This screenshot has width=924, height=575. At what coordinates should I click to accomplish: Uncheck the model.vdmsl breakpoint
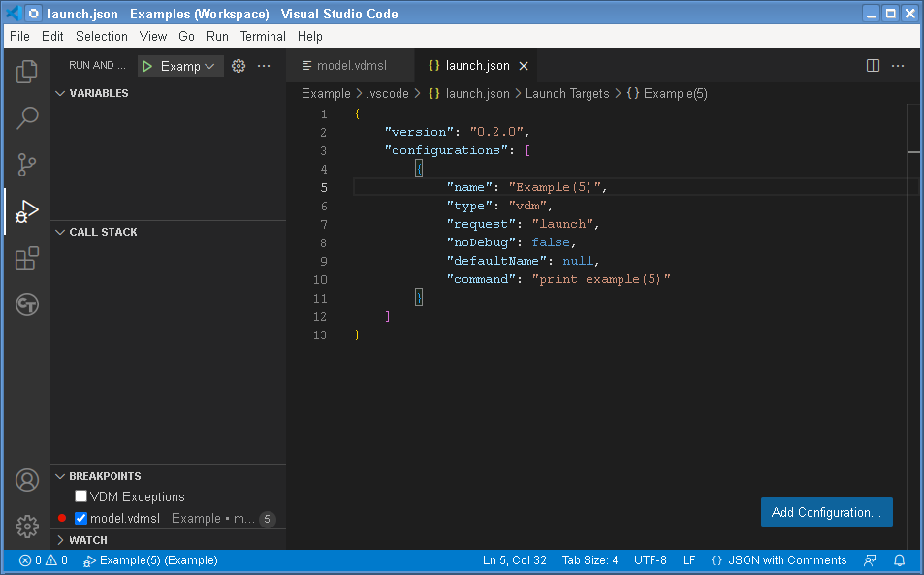pos(80,518)
